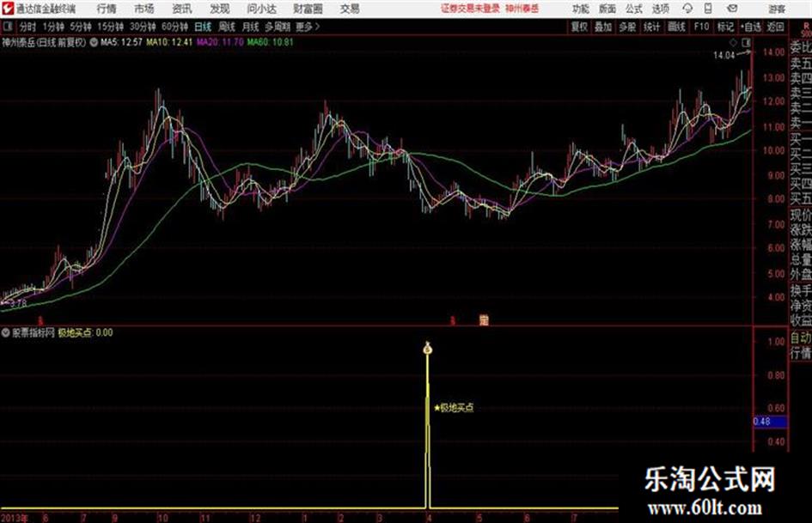Switch to the 30分钟 period tab
Image resolution: width=812 pixels, height=523 pixels.
coord(143,27)
